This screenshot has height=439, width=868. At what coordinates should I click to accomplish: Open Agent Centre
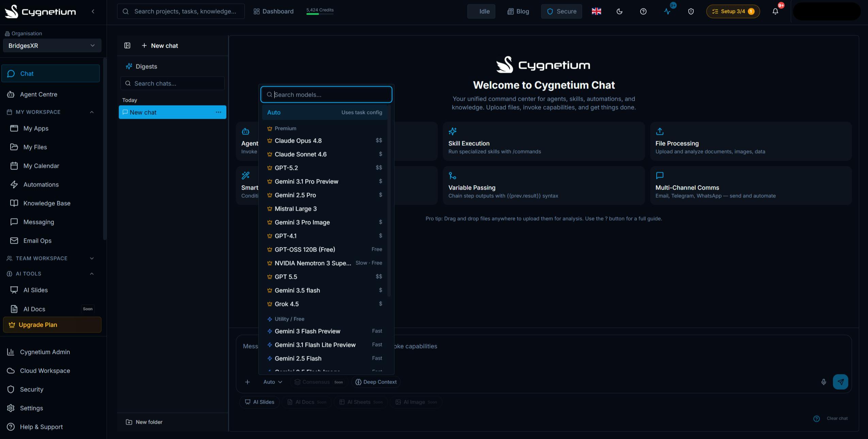[x=51, y=94]
